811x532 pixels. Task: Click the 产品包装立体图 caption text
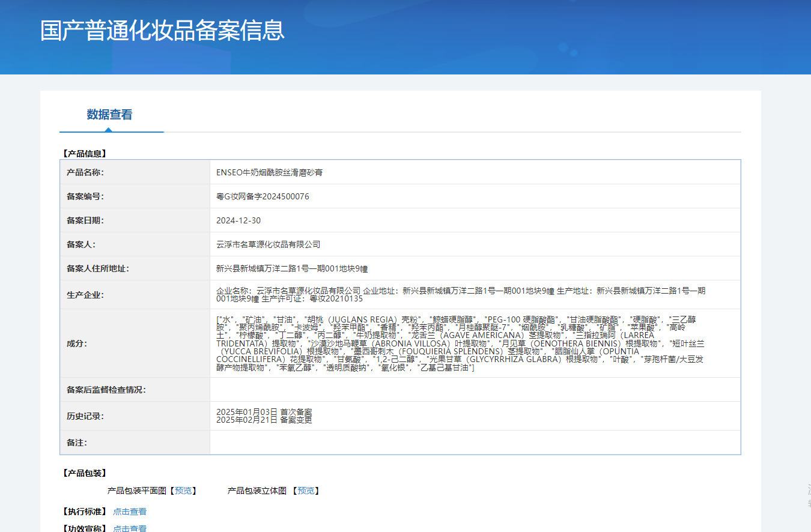pyautogui.click(x=257, y=491)
